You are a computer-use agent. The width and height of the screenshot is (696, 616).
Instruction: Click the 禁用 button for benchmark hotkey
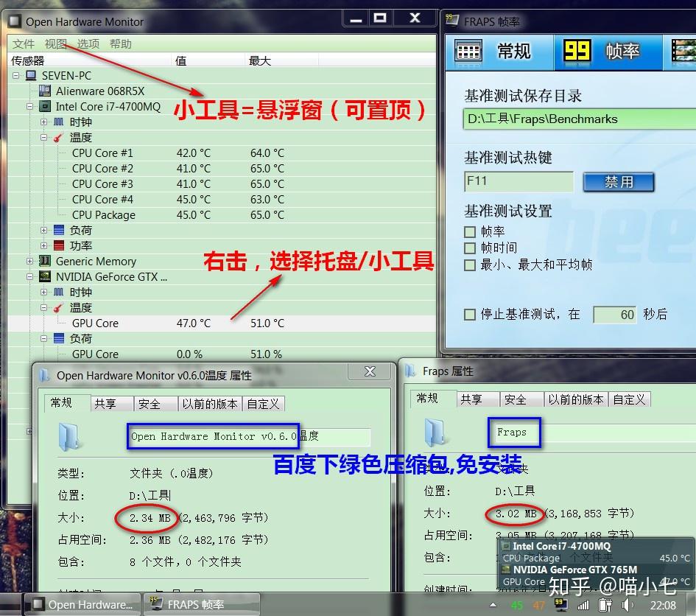coord(619,182)
